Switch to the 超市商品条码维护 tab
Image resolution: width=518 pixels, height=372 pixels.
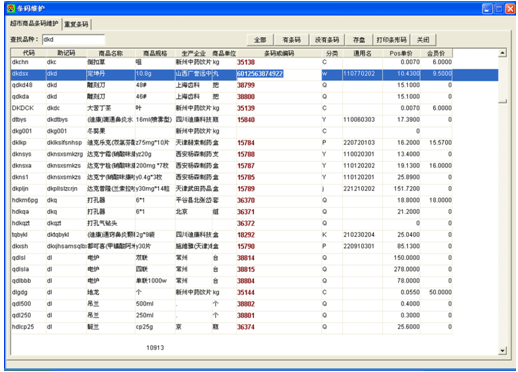coord(34,23)
